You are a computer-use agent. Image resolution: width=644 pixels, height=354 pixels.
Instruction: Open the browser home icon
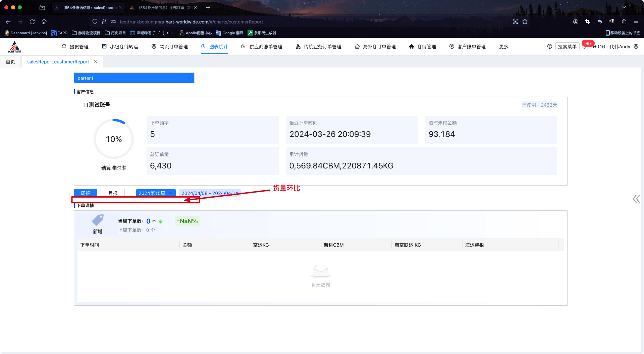coord(44,22)
